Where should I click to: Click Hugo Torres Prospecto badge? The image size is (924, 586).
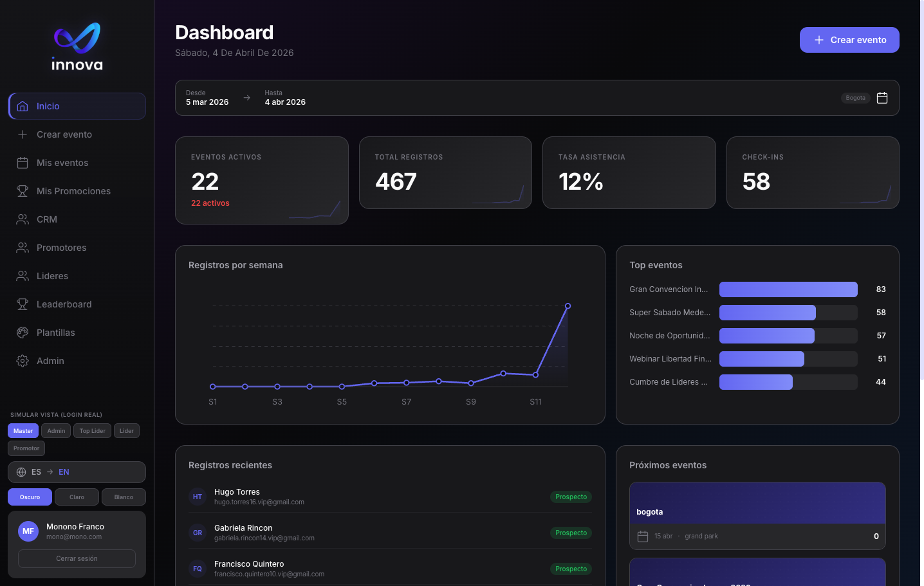click(571, 497)
